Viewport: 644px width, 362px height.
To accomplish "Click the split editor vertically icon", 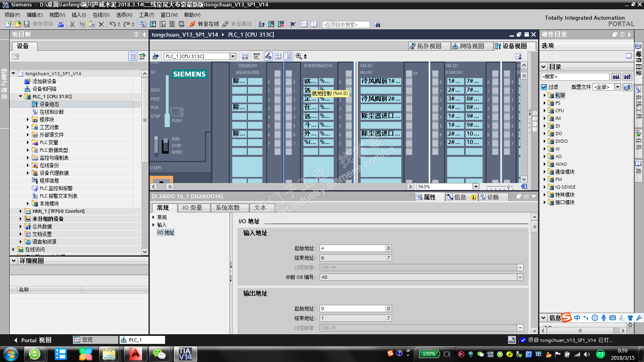I will tap(314, 24).
